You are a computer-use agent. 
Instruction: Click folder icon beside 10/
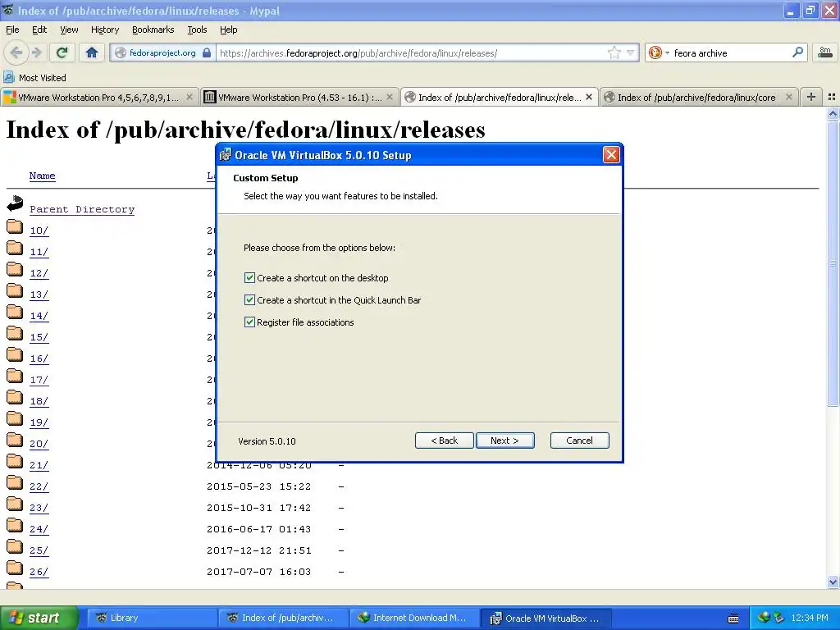click(x=15, y=227)
